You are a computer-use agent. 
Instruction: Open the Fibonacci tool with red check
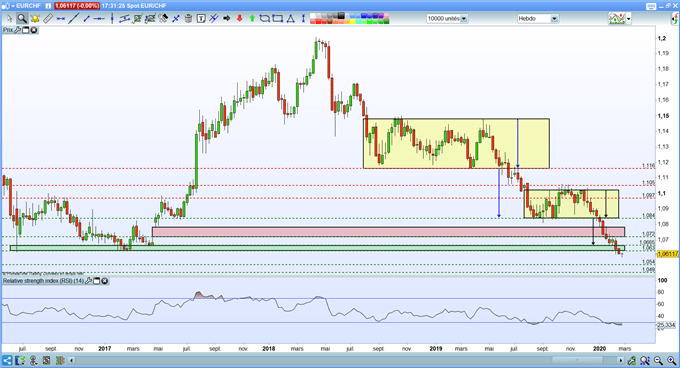(137, 19)
